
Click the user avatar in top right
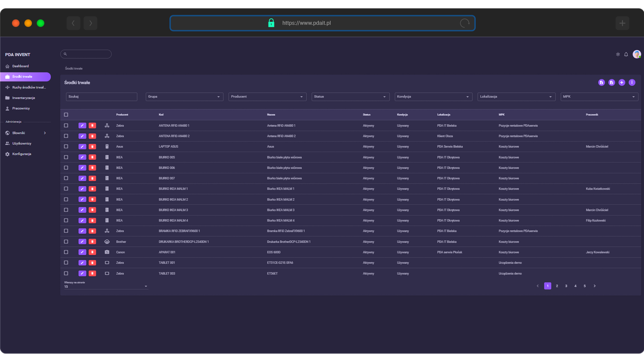[x=636, y=54]
